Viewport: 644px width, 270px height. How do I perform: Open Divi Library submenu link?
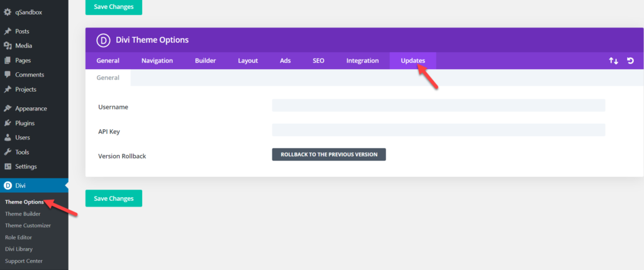[19, 249]
